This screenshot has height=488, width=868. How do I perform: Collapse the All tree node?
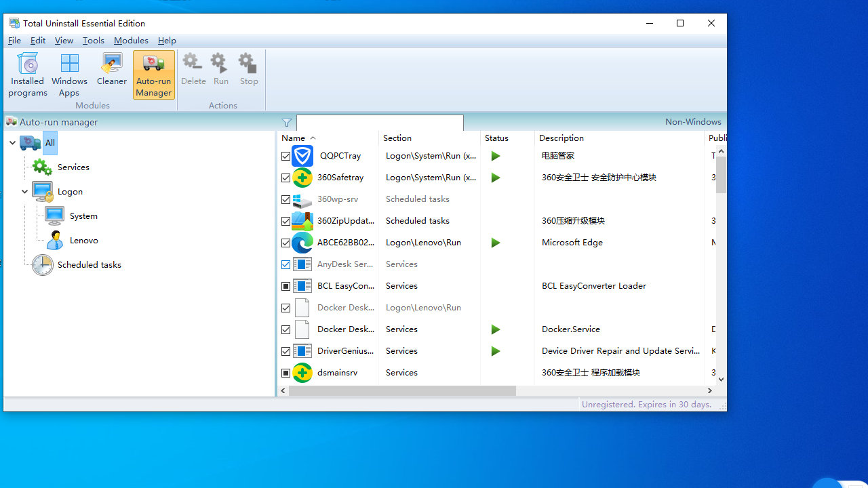pos(12,143)
